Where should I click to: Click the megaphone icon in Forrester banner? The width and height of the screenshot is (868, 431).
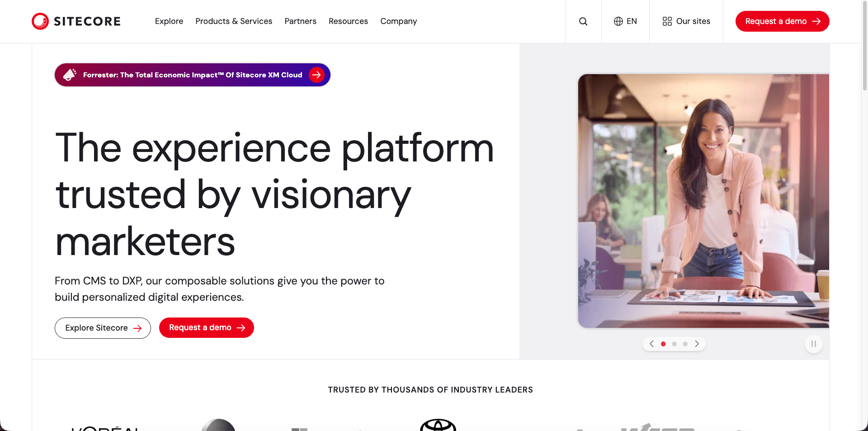[x=70, y=75]
